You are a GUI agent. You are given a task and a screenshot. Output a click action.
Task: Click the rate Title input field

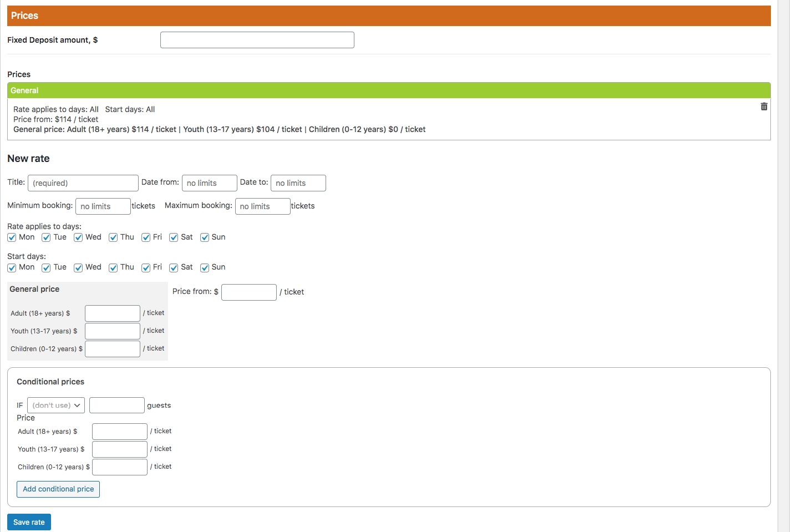point(83,183)
